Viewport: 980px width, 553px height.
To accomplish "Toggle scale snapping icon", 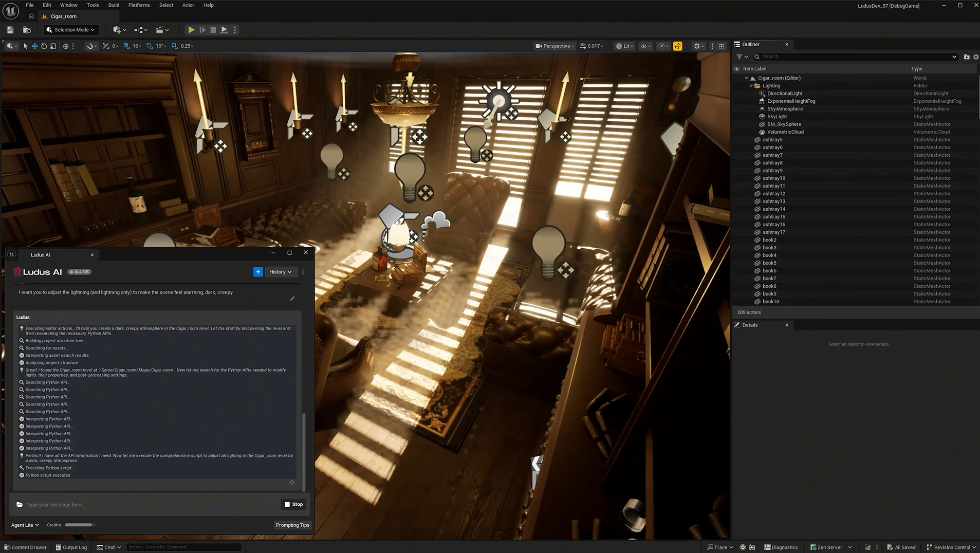I will pyautogui.click(x=175, y=46).
